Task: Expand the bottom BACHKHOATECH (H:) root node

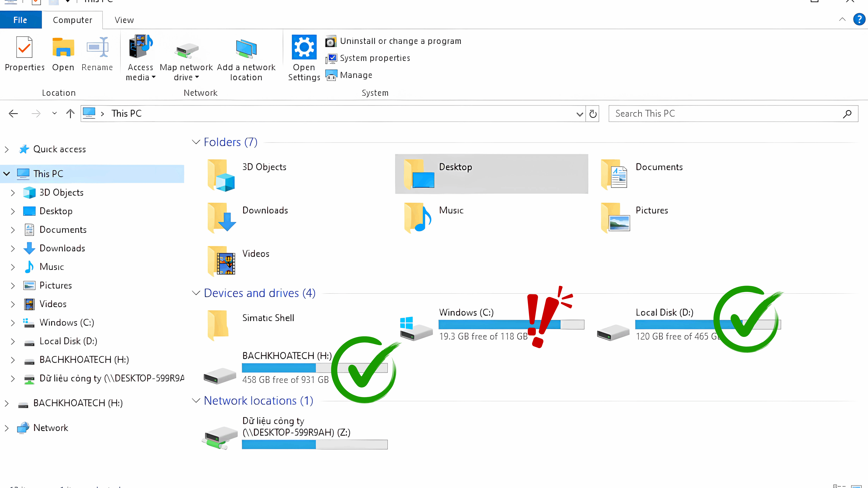Action: click(6, 403)
